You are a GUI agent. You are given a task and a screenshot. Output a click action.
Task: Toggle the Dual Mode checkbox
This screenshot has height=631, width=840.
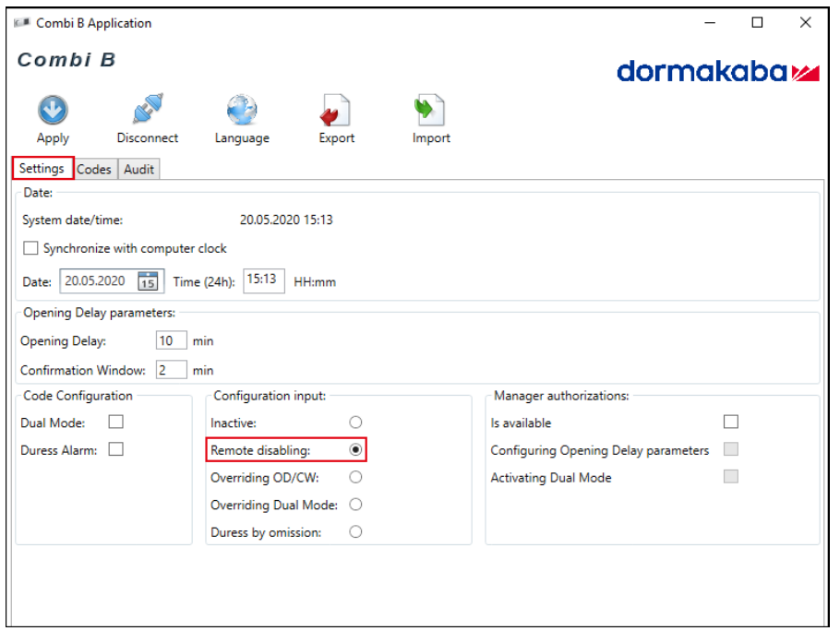coord(116,423)
